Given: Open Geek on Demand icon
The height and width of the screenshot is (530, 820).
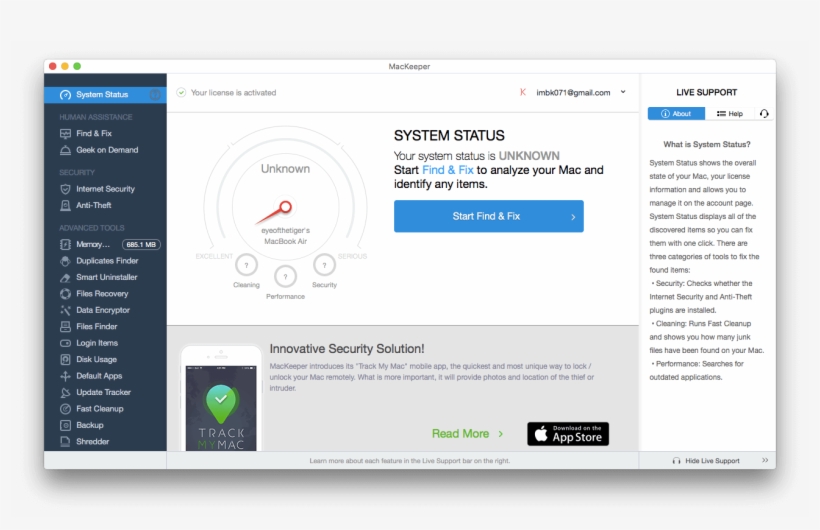Looking at the screenshot, I should click(65, 150).
